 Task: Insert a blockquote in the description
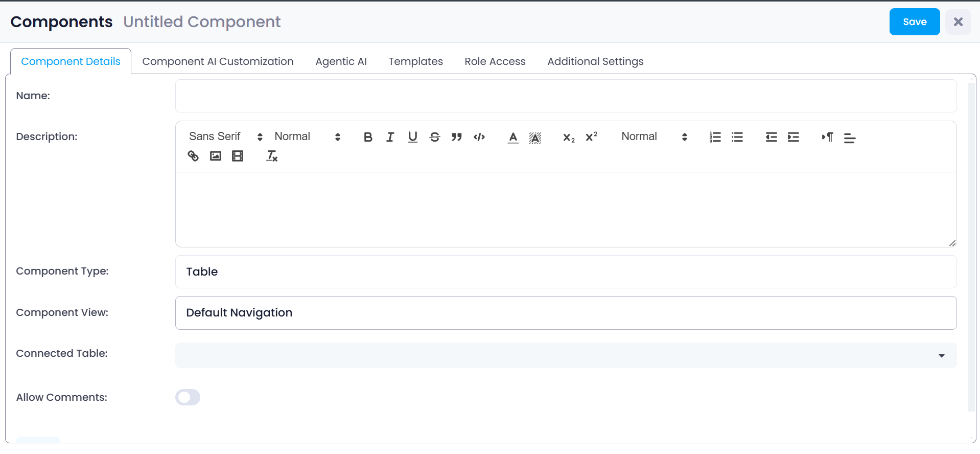(x=457, y=137)
